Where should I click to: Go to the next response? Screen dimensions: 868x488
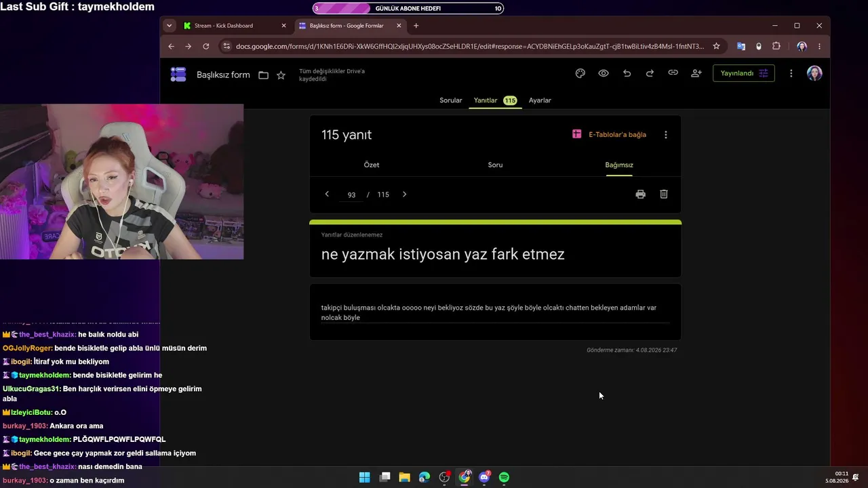[x=405, y=195]
